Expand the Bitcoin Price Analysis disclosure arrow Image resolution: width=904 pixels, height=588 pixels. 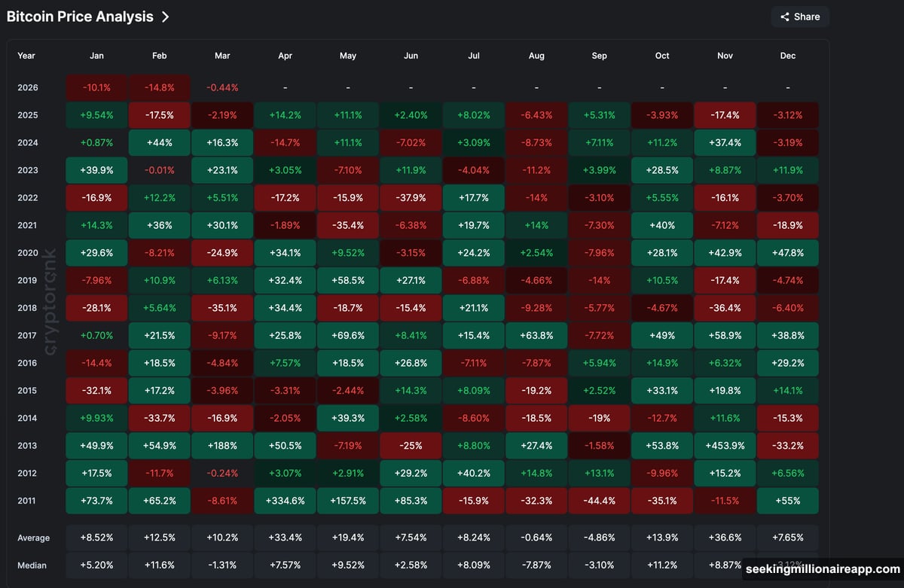pos(166,16)
